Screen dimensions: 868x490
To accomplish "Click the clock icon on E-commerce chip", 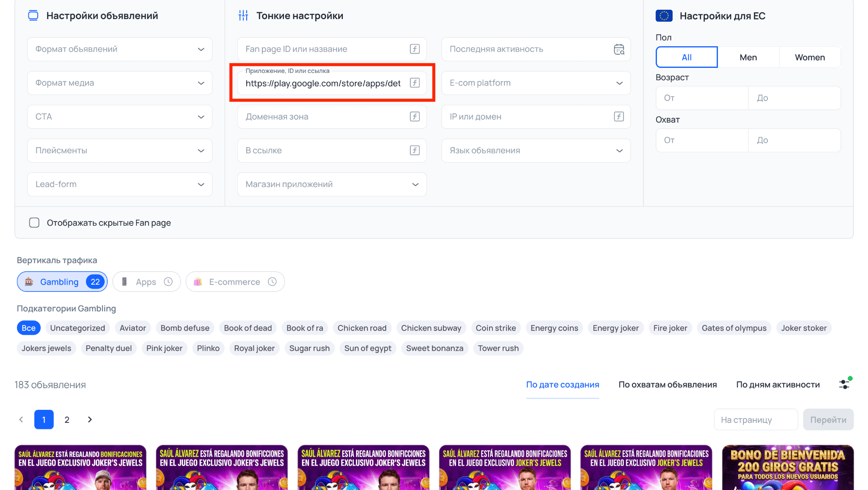I will coord(272,282).
